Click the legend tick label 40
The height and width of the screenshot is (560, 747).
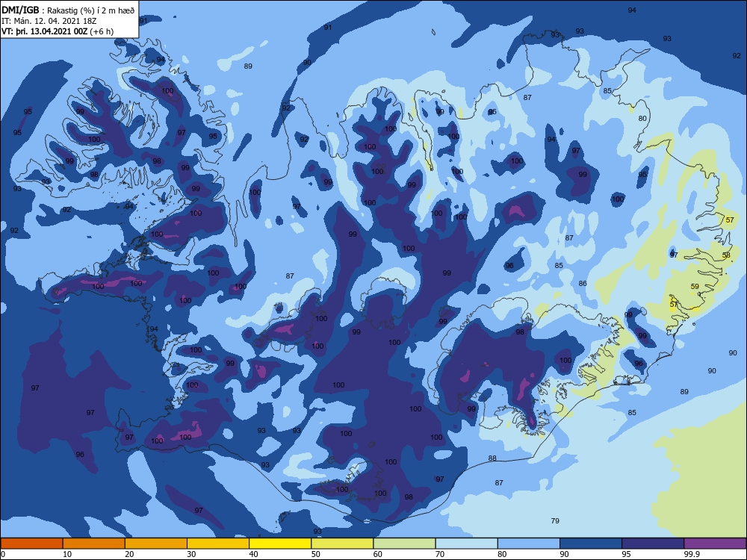click(253, 554)
